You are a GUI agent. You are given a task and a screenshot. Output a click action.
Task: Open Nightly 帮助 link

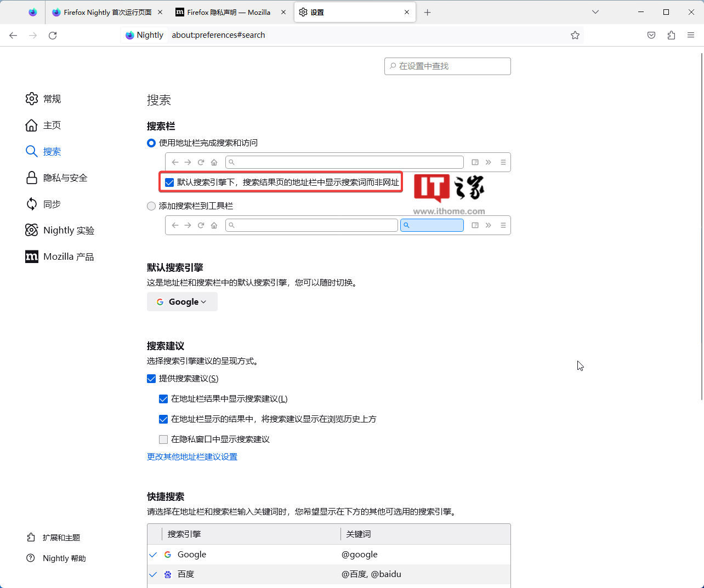tap(56, 558)
